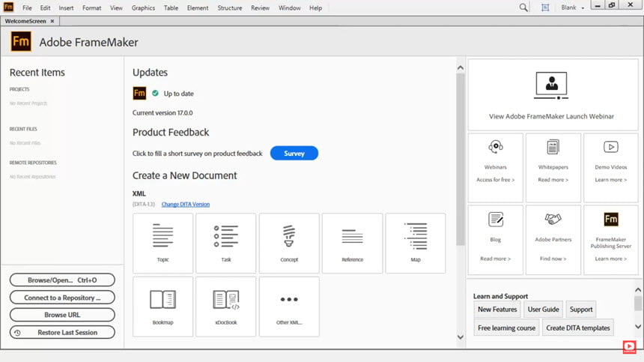This screenshot has height=362, width=644.
Task: Click Connect to a Repository button
Action: click(x=62, y=298)
